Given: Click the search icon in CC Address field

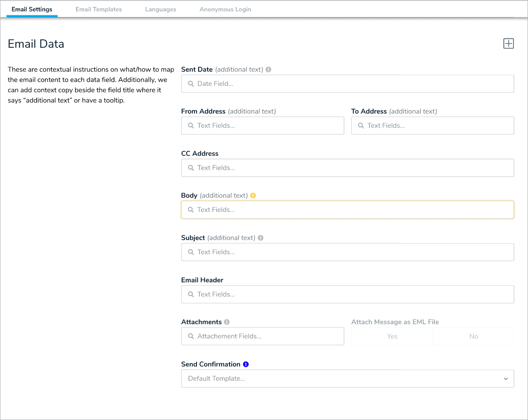Looking at the screenshot, I should tap(191, 168).
